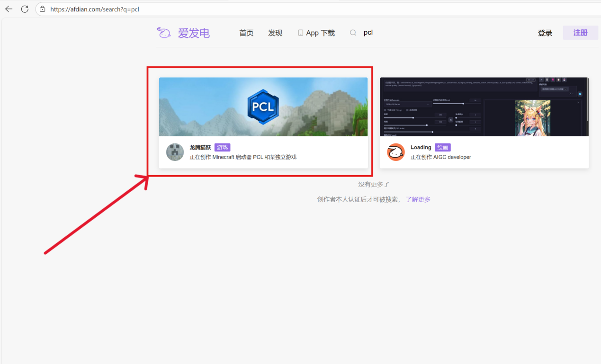Select the 游戏 category tag
Viewport: 601px width, 364px height.
(222, 147)
